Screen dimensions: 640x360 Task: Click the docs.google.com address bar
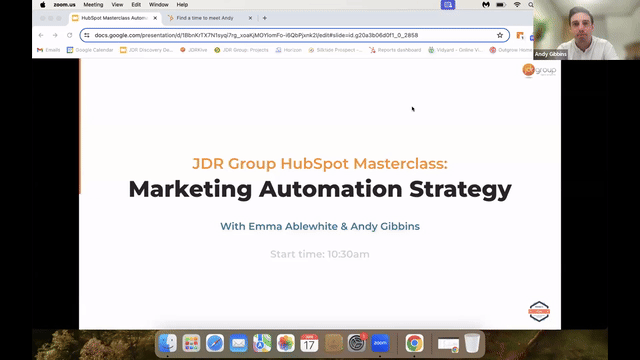click(294, 35)
